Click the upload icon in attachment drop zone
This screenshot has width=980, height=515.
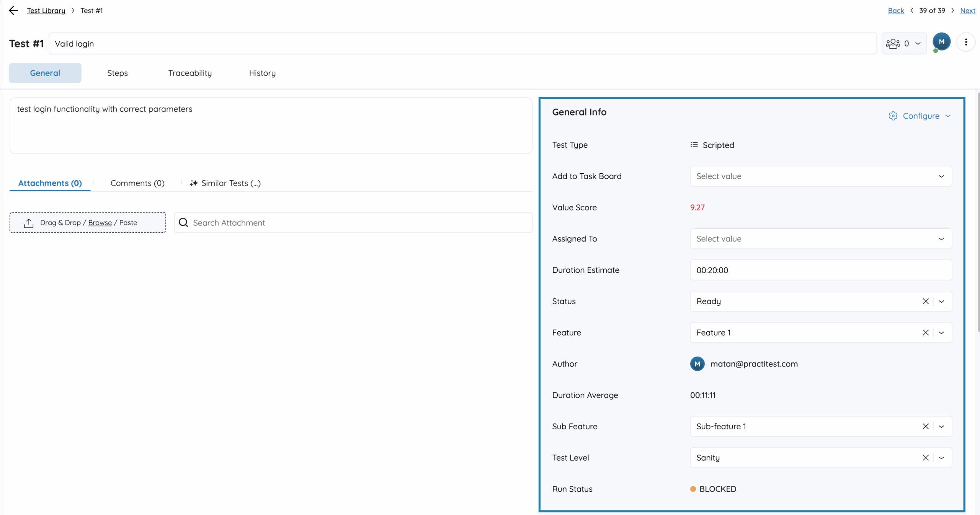pos(29,223)
